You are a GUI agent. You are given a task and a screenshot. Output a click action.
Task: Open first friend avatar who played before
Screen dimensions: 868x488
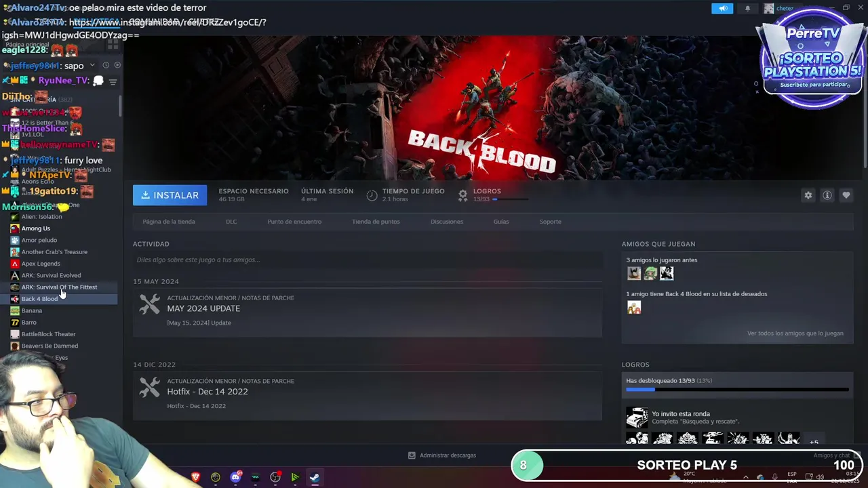[x=634, y=273]
